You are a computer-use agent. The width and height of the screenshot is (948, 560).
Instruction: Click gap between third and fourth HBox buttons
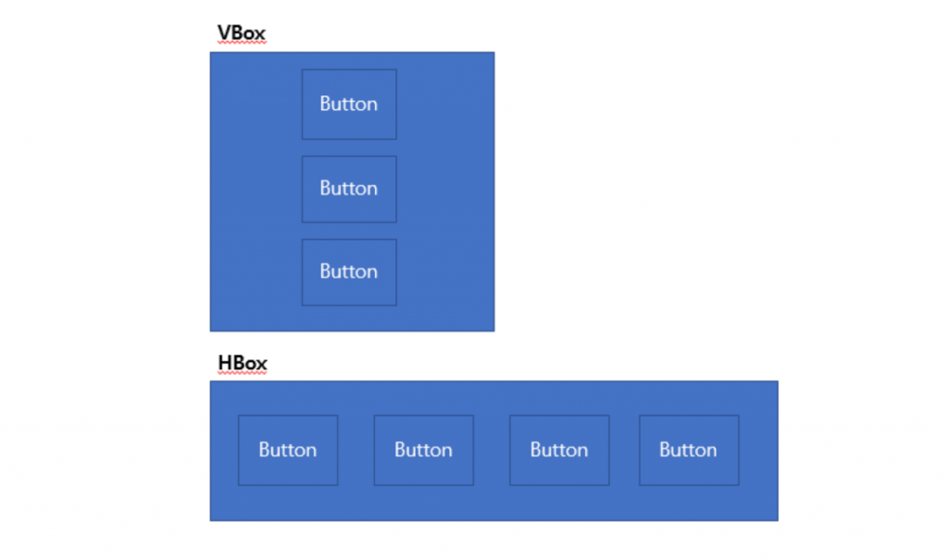coord(624,450)
